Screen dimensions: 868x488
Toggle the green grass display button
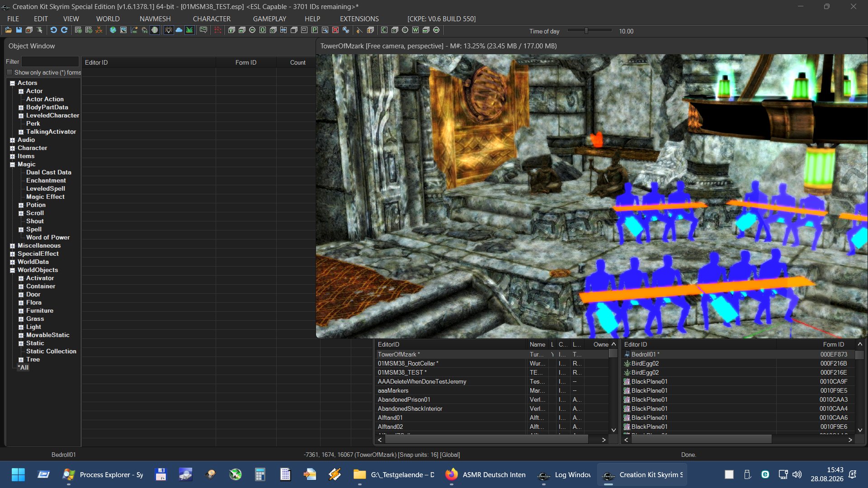pos(189,30)
